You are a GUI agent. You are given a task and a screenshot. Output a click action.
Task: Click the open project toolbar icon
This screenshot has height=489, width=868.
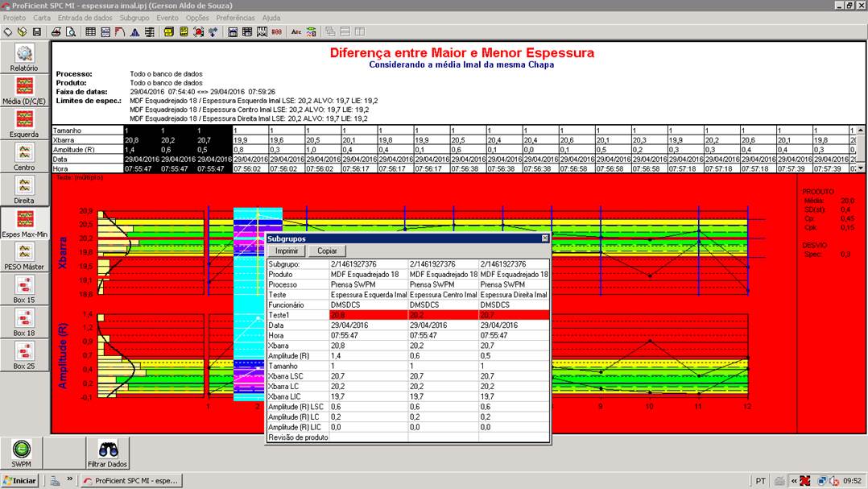point(23,32)
